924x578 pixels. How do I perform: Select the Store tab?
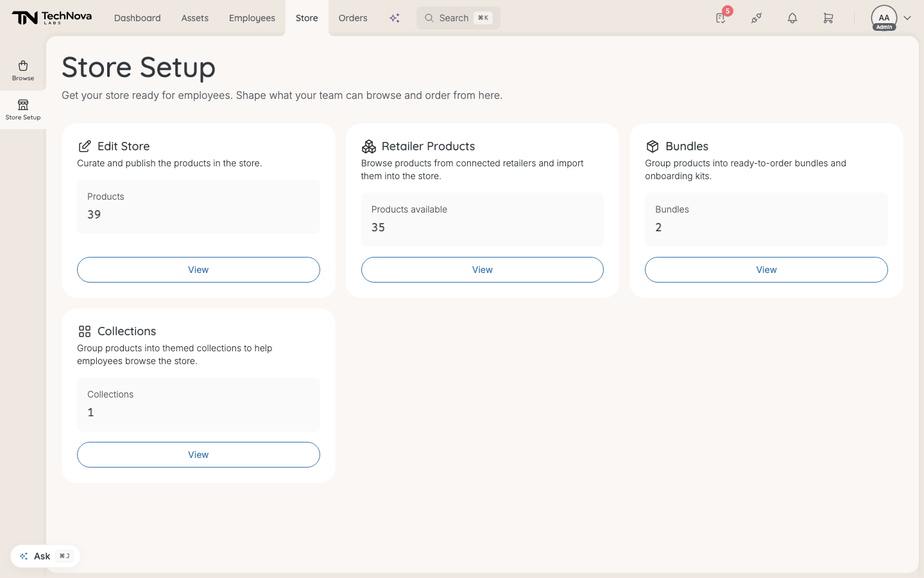point(307,18)
